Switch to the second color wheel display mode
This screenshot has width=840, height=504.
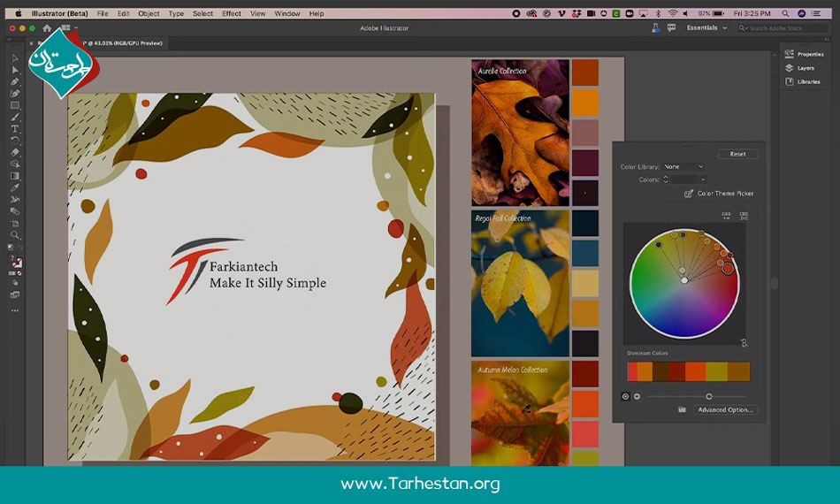[637, 396]
